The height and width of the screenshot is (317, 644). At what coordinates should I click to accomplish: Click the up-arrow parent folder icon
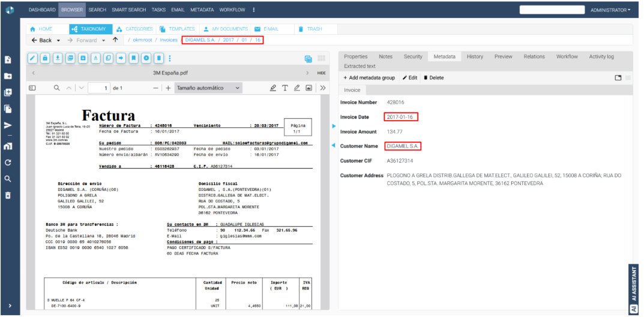point(115,40)
